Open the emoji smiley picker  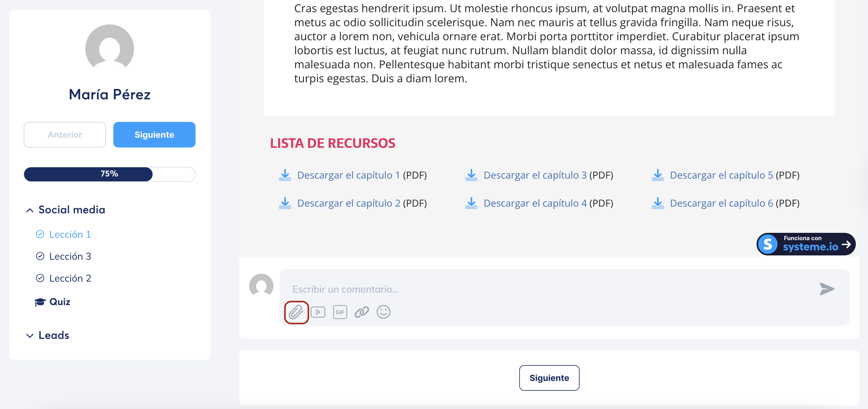point(383,312)
